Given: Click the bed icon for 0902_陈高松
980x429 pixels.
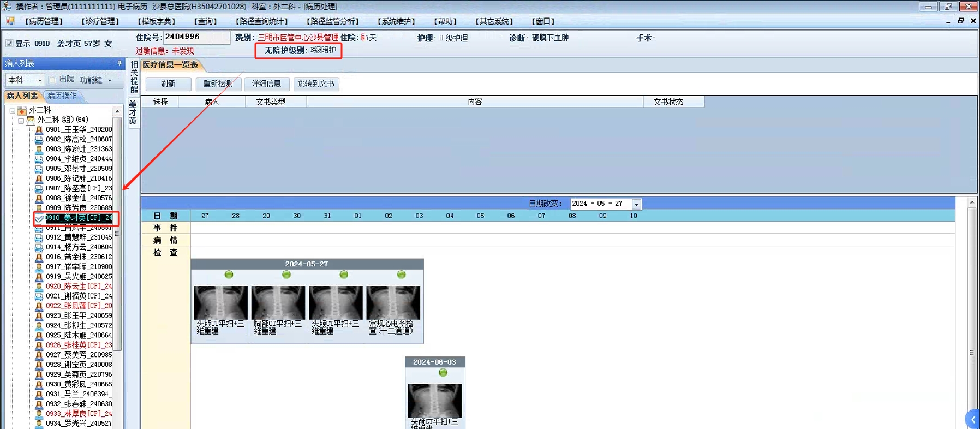Looking at the screenshot, I should click(39, 140).
